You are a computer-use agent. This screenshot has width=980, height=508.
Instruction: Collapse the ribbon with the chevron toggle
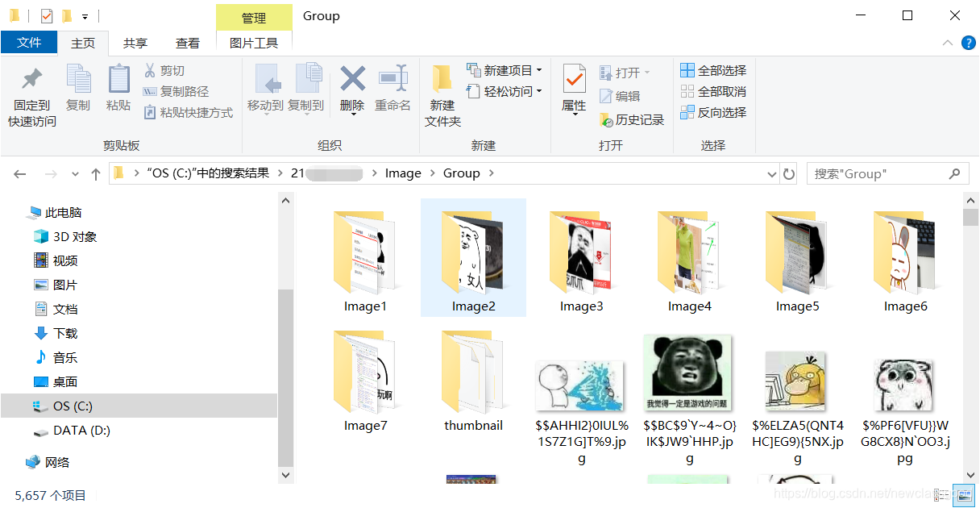[x=948, y=44]
